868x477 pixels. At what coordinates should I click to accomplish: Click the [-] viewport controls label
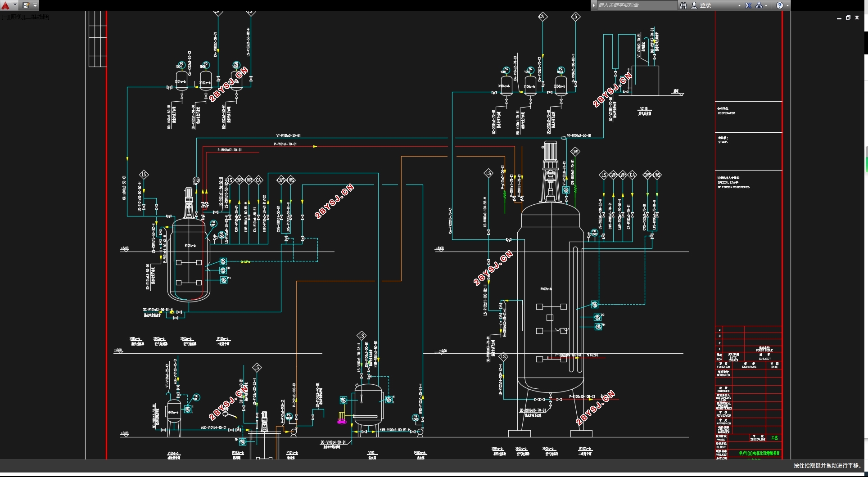[4, 17]
